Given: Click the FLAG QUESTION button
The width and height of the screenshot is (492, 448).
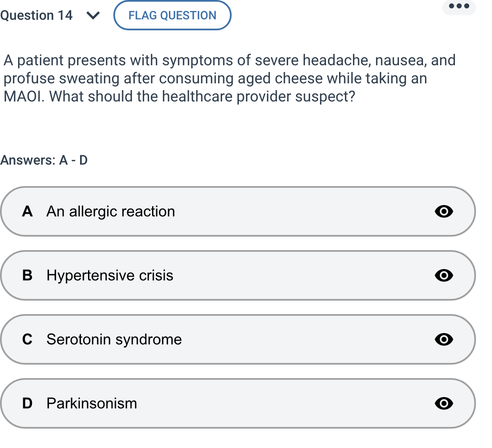Looking at the screenshot, I should 172,15.
